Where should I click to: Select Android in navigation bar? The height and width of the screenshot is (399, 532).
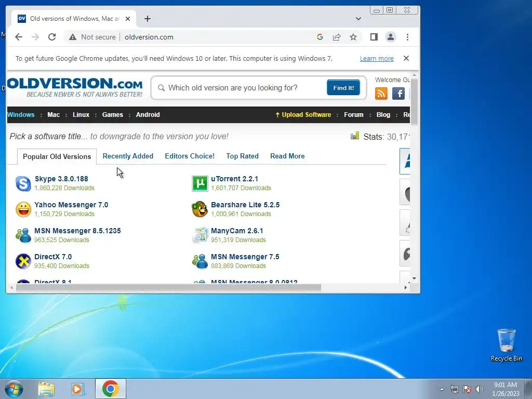[148, 115]
